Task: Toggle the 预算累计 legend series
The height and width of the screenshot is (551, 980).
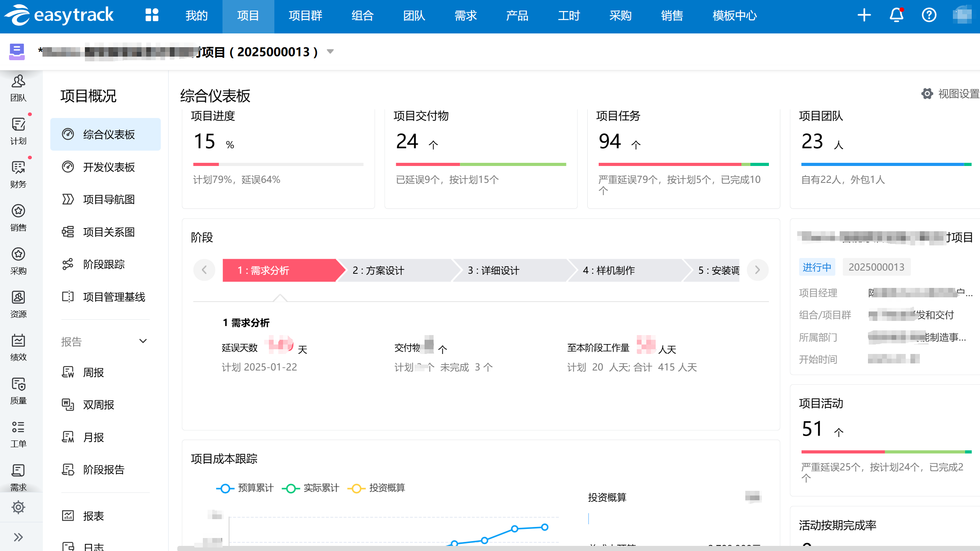Action: tap(245, 488)
